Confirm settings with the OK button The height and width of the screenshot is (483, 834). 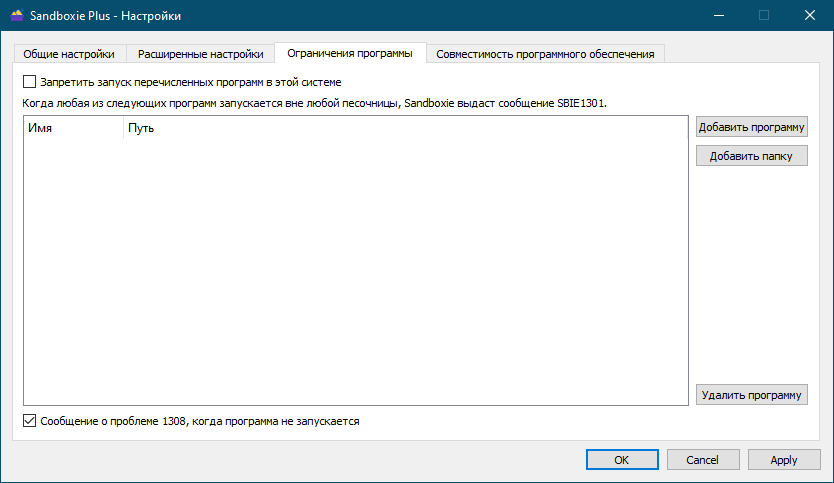tap(622, 460)
